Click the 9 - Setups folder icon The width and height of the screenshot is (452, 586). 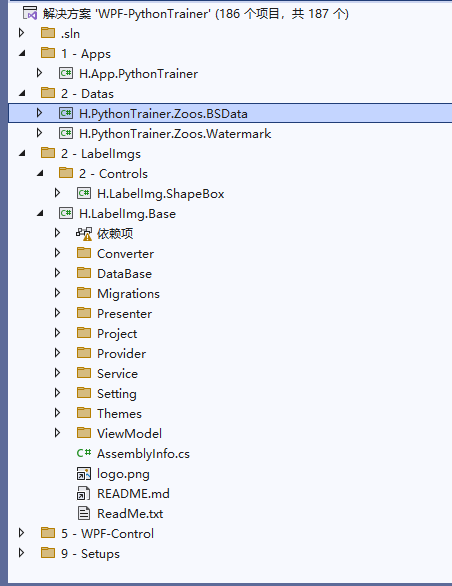(x=48, y=553)
